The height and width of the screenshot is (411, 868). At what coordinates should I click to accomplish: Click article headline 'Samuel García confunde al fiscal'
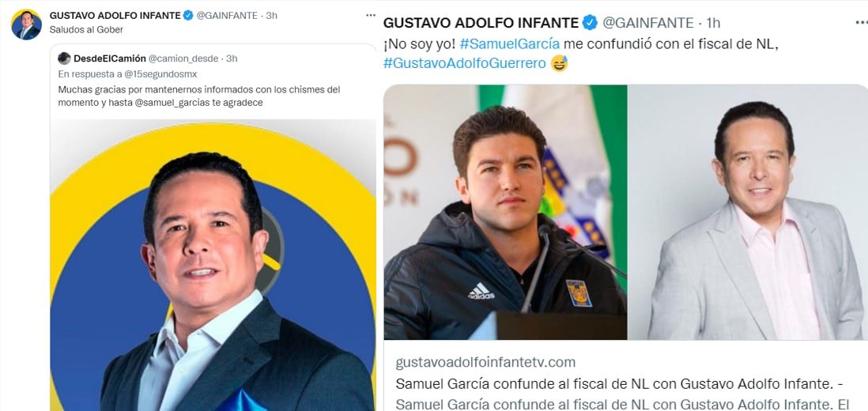[623, 384]
